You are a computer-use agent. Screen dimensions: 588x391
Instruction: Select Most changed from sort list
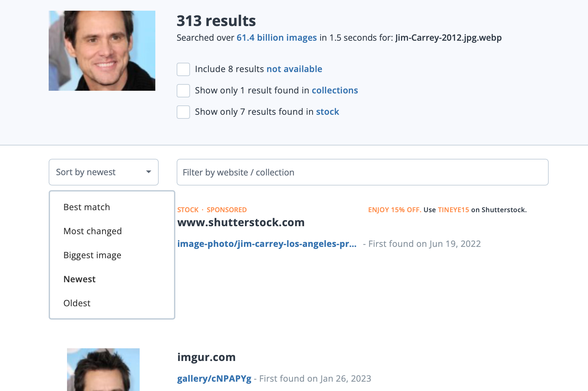[93, 231]
